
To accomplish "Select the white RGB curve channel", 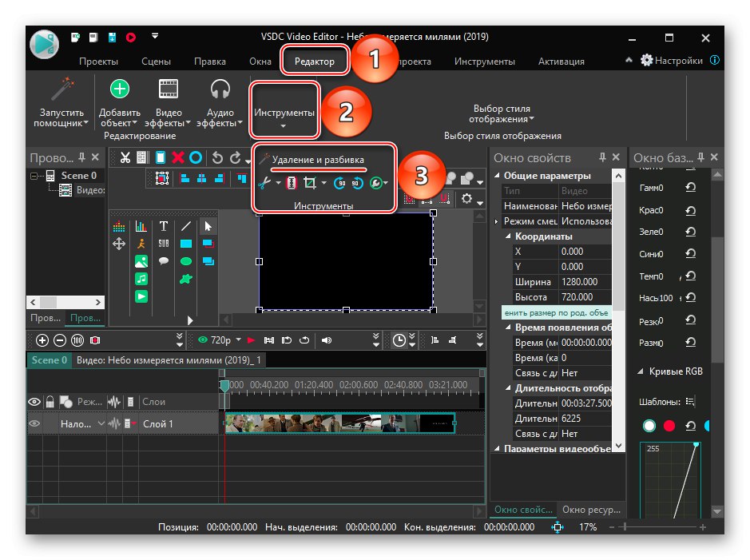I will 650,426.
